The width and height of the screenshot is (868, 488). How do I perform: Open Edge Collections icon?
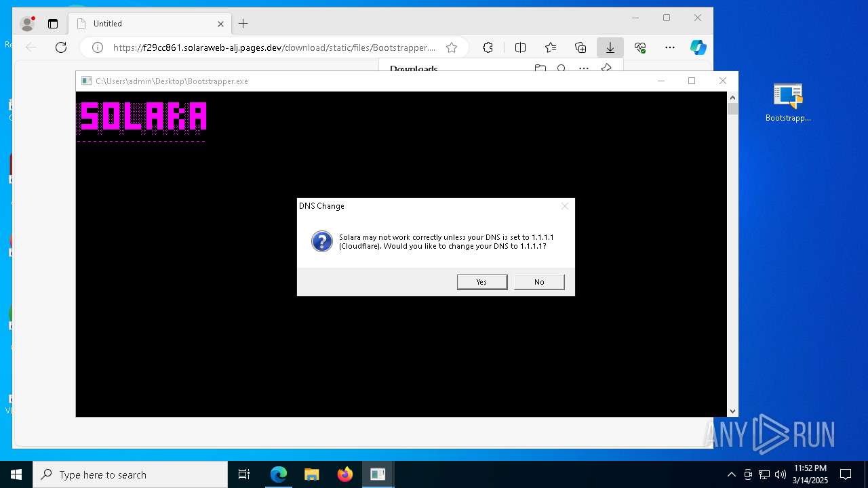tap(580, 47)
